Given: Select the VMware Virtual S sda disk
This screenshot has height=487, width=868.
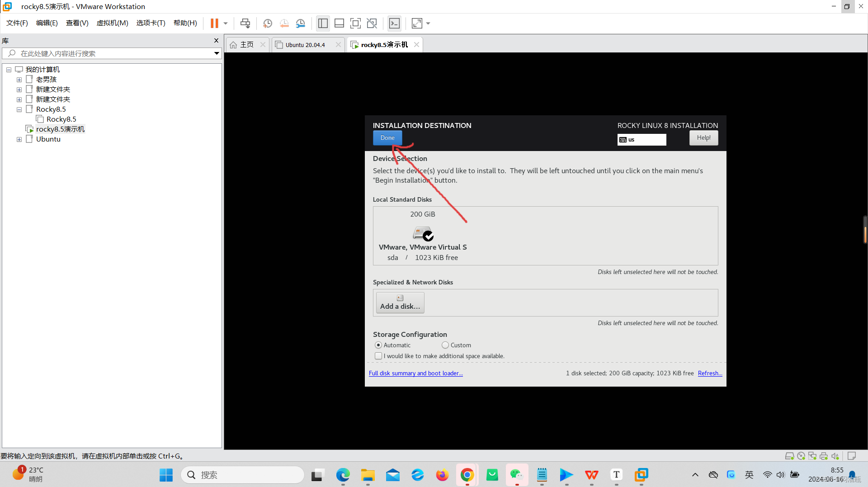Looking at the screenshot, I should click(x=423, y=237).
